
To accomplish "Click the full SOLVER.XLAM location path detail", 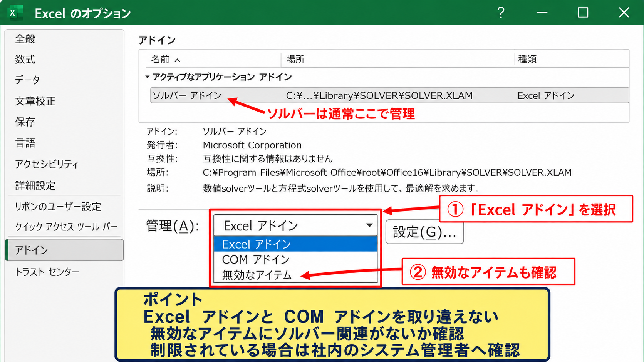I will (x=387, y=172).
